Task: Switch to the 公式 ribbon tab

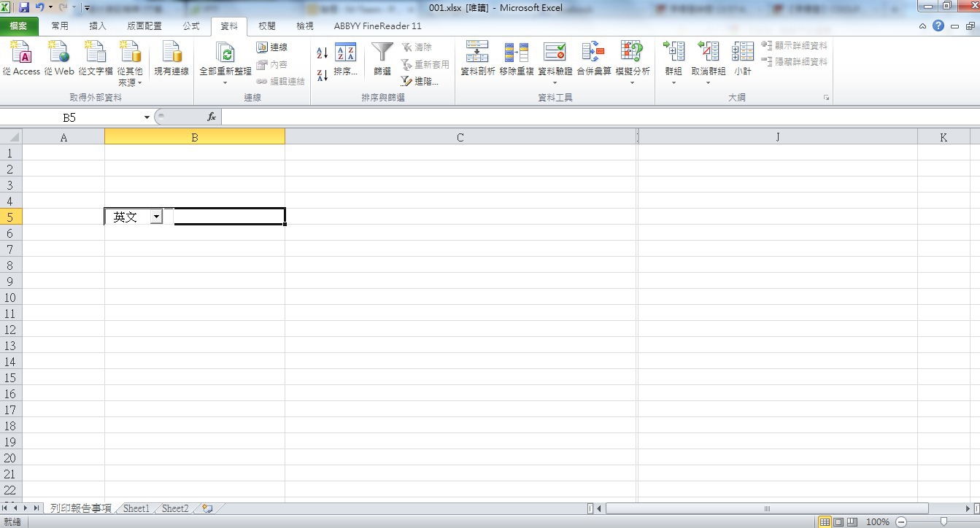Action: (191, 26)
